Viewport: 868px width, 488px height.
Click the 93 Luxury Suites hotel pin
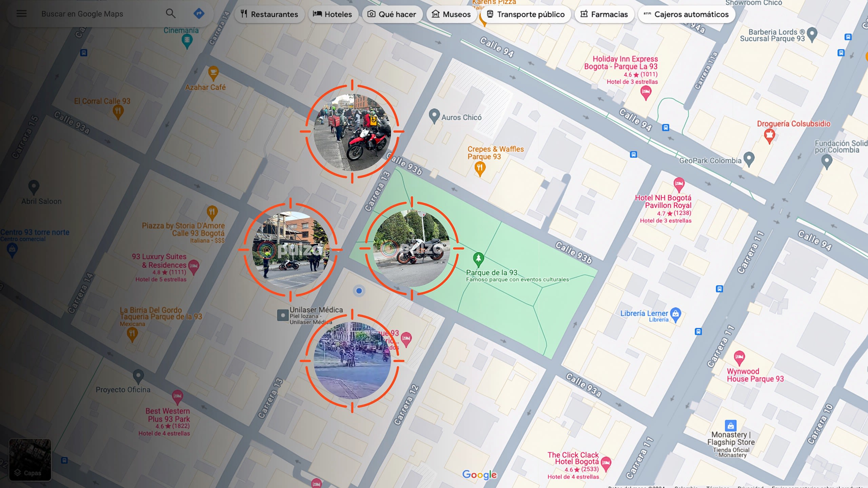coord(194,267)
